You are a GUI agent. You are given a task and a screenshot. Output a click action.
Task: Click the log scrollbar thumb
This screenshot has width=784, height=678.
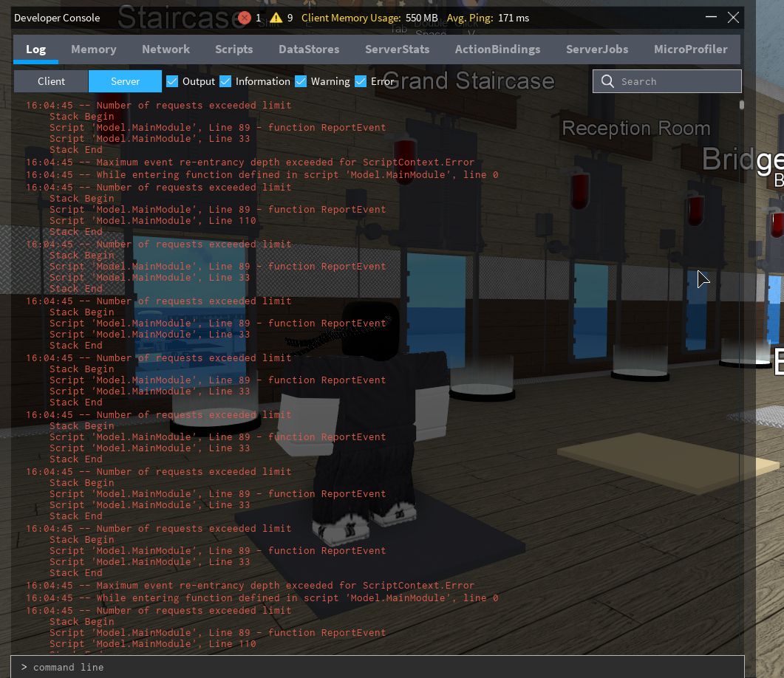pyautogui.click(x=741, y=104)
